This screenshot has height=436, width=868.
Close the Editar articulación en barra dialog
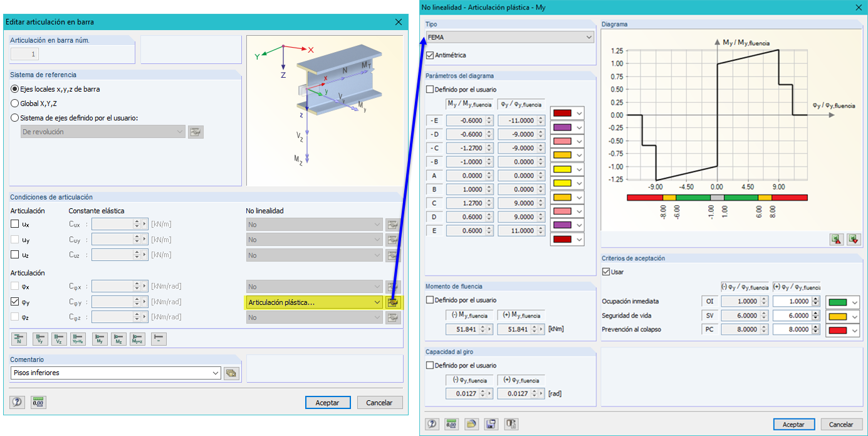[398, 21]
